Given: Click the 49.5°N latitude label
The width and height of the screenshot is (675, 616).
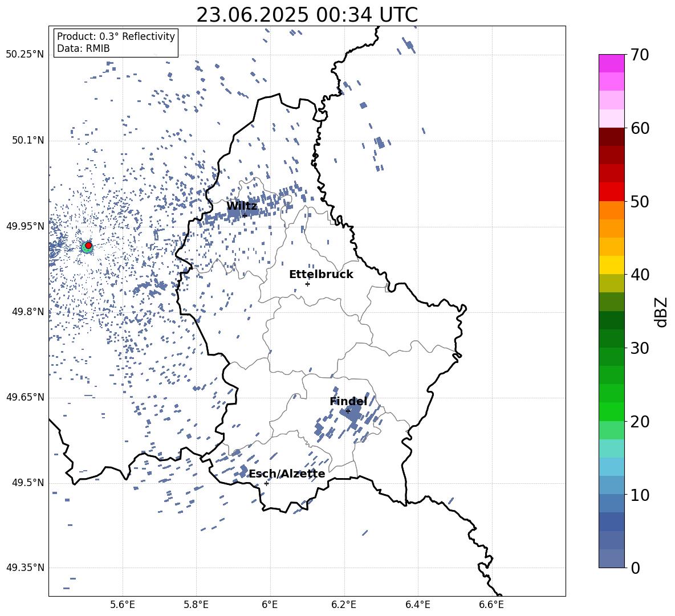Looking at the screenshot, I should [29, 483].
